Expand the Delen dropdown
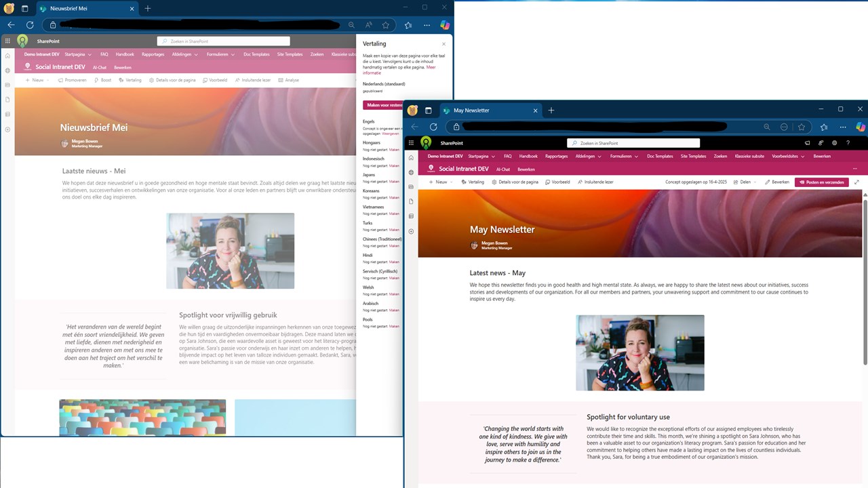 click(x=745, y=182)
